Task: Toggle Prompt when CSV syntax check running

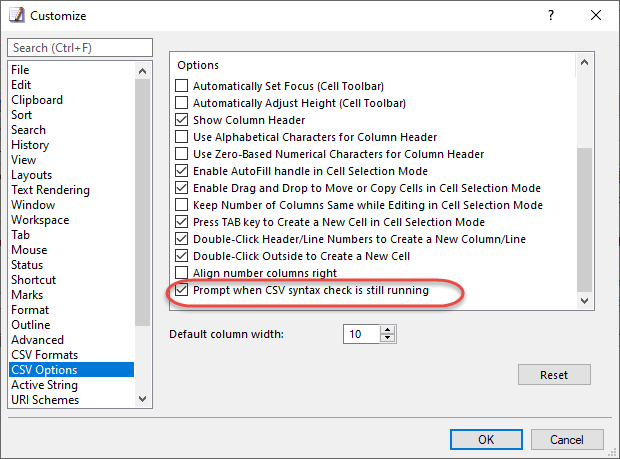Action: [x=181, y=290]
